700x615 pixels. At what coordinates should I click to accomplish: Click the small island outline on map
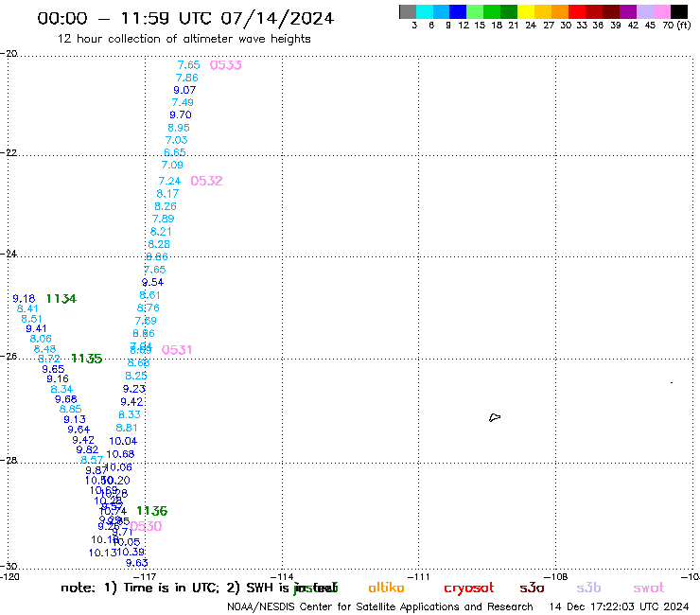pyautogui.click(x=495, y=417)
